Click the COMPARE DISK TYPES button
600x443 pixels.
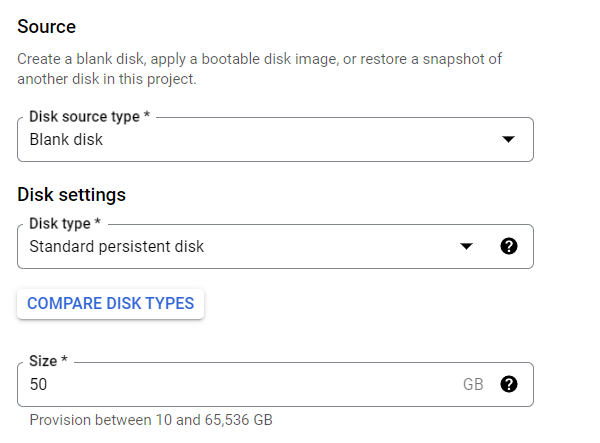pyautogui.click(x=111, y=303)
